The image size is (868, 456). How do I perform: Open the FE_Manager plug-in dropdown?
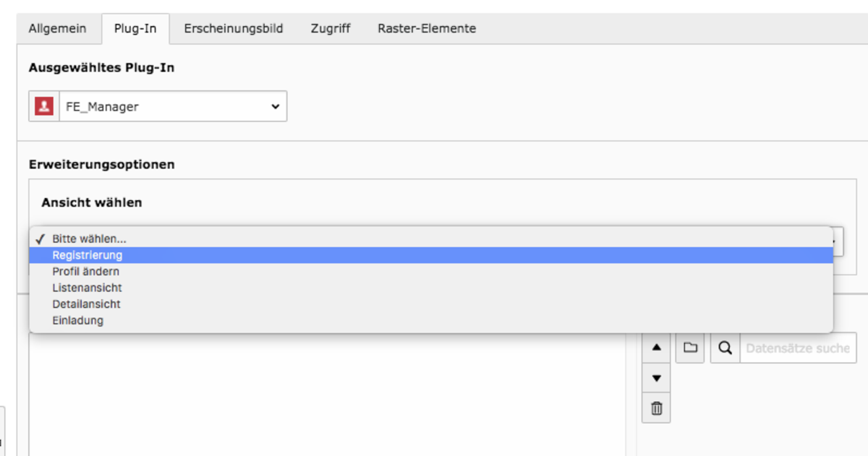tap(158, 106)
